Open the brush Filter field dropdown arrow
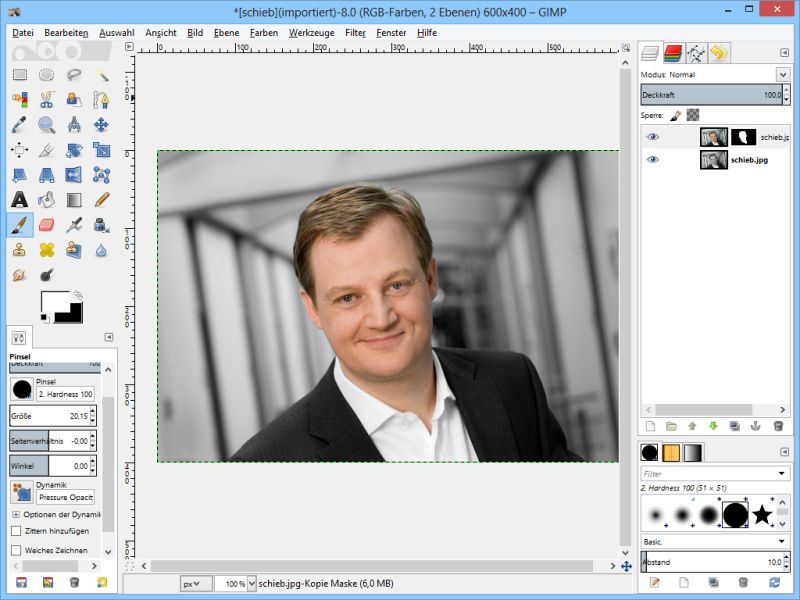Viewport: 800px width, 600px height. [x=782, y=474]
